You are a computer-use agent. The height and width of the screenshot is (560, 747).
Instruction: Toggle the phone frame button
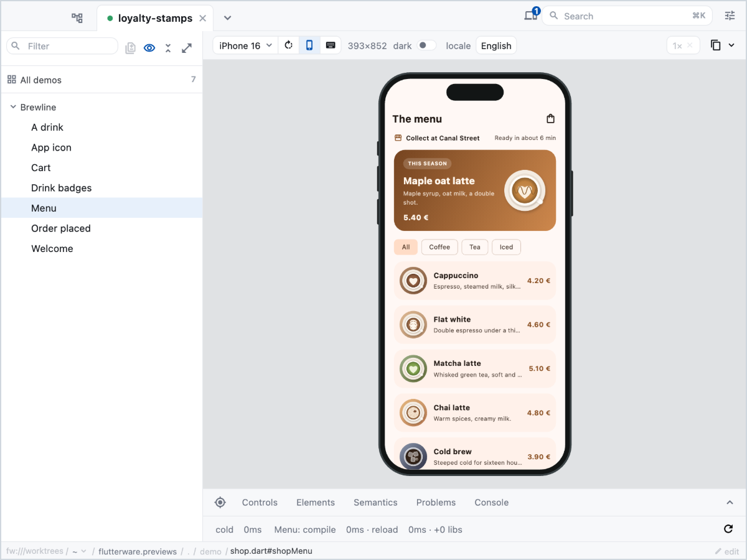pos(309,45)
